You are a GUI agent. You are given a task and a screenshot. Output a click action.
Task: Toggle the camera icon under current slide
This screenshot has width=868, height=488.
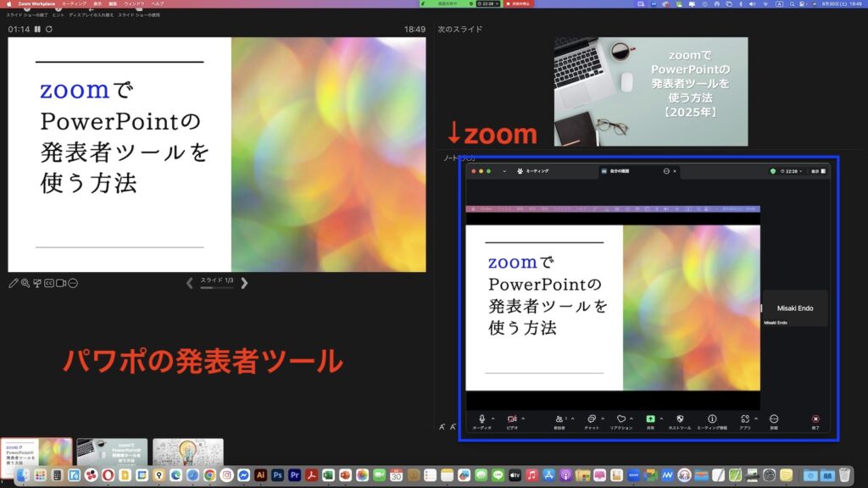pyautogui.click(x=61, y=283)
